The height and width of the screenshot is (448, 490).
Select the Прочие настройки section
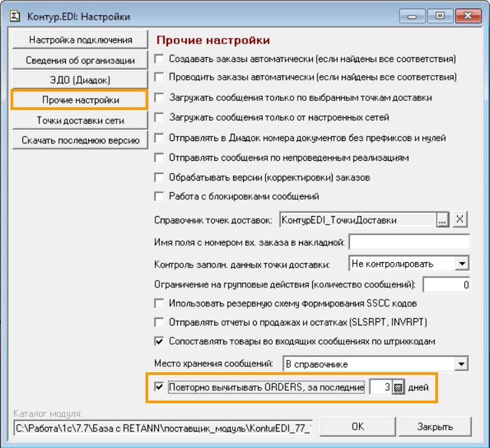point(80,100)
